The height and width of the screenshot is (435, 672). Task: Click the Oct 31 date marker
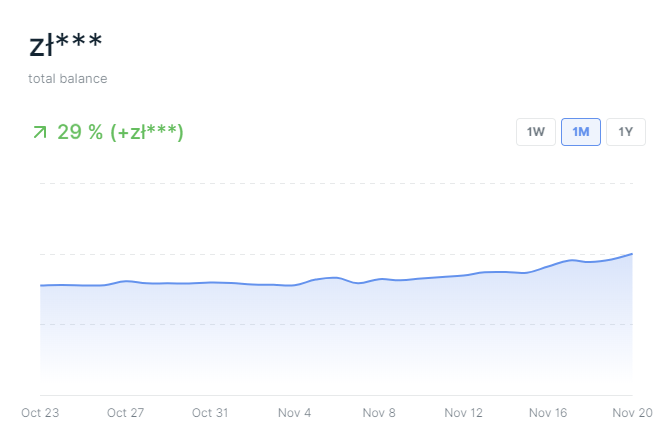pos(210,412)
